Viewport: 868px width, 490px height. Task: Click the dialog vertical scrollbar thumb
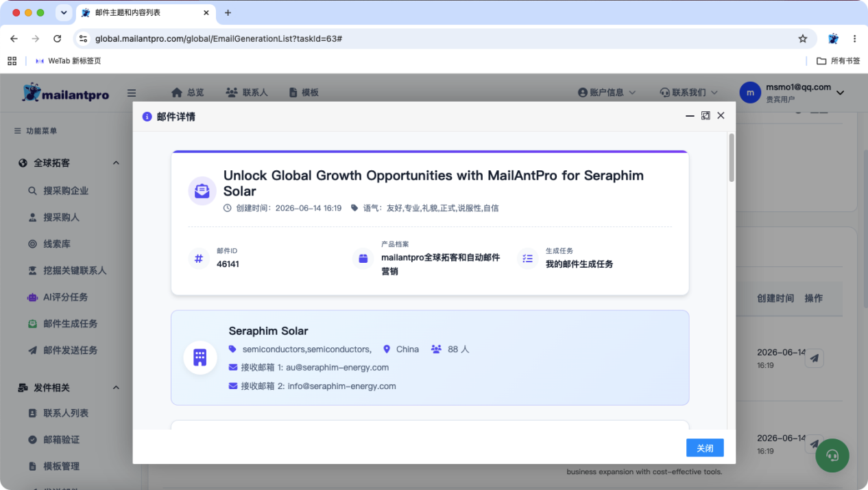(732, 157)
